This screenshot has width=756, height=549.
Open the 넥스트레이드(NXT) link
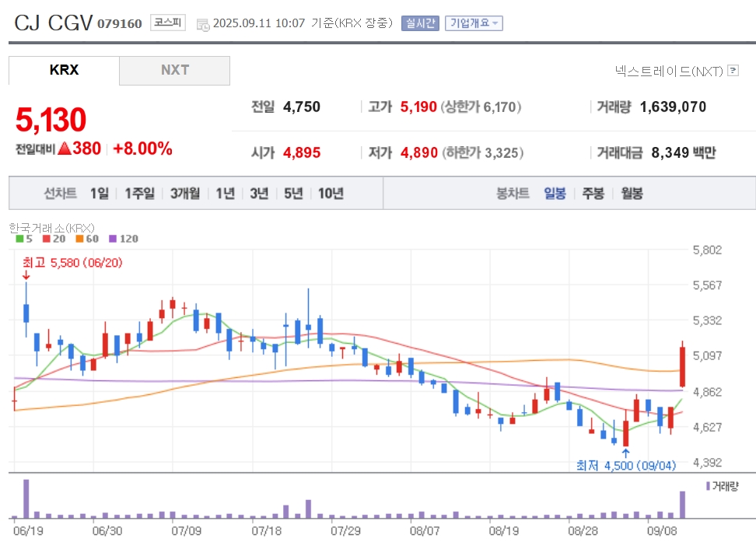pyautogui.click(x=669, y=72)
